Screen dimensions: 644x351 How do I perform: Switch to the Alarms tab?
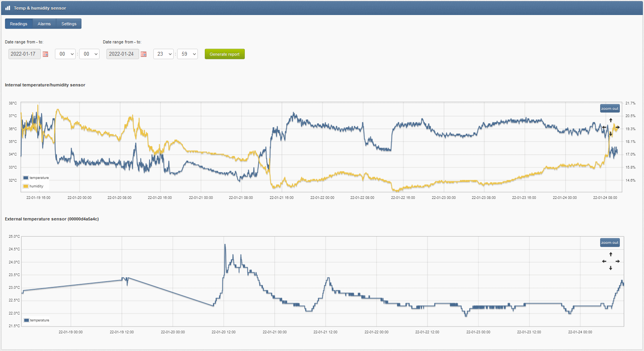44,24
